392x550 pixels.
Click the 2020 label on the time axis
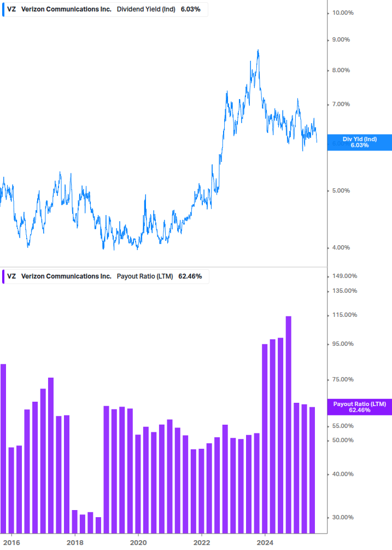(138, 543)
